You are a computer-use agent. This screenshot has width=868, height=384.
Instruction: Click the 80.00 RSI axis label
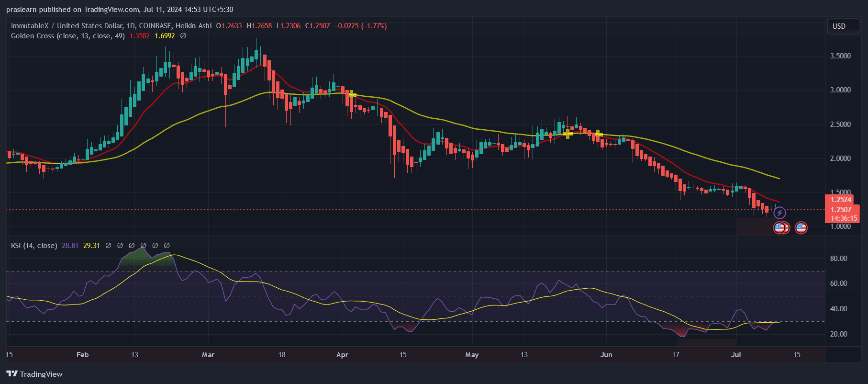tap(838, 259)
